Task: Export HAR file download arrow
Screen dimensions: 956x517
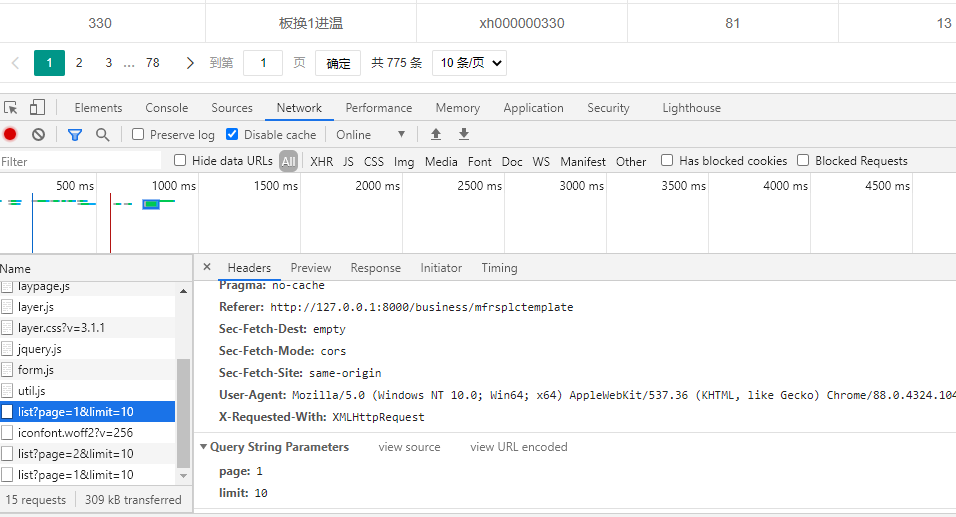Action: (x=464, y=134)
